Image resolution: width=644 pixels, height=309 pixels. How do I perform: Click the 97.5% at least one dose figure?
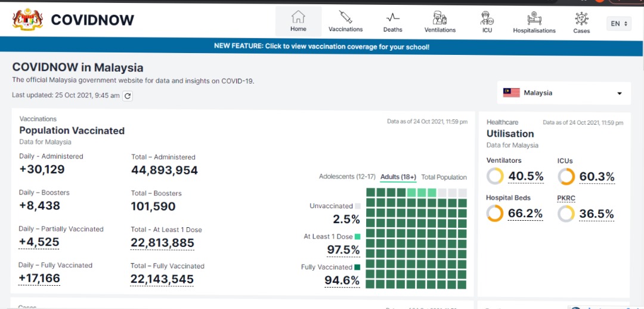click(x=343, y=249)
